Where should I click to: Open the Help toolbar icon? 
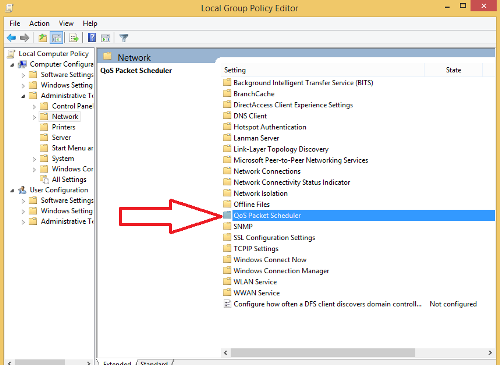pos(92,38)
